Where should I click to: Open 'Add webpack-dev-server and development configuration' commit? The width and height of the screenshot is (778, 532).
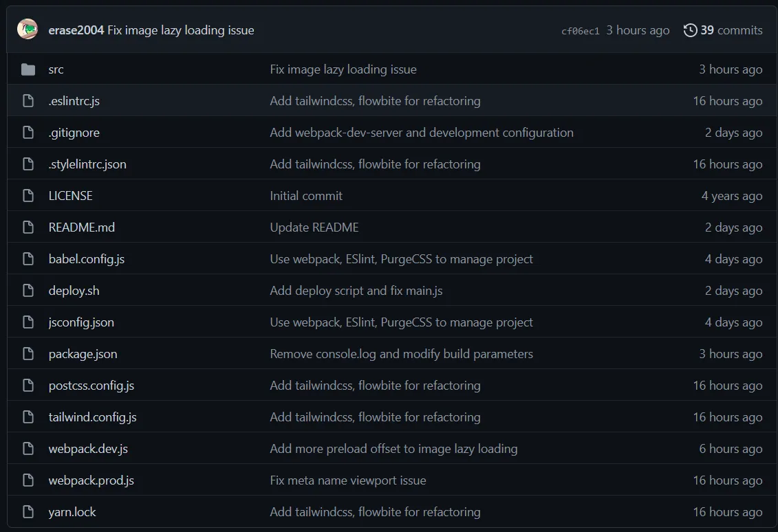coord(422,133)
